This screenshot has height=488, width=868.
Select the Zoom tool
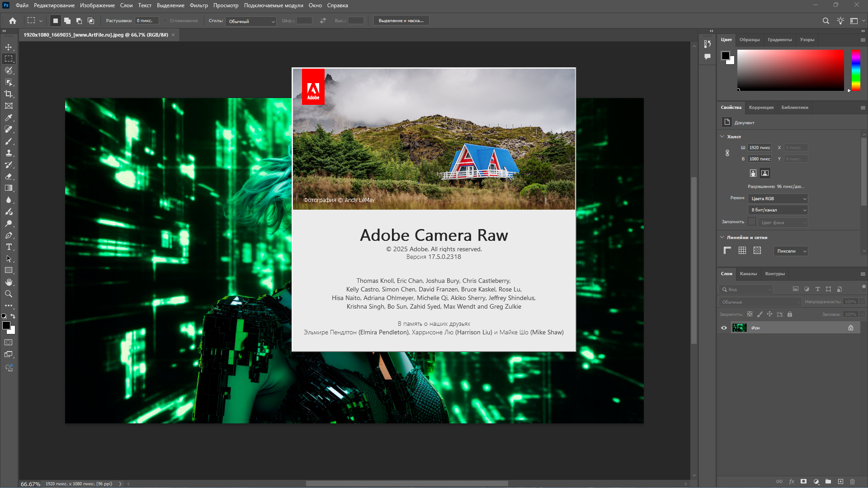click(x=9, y=294)
